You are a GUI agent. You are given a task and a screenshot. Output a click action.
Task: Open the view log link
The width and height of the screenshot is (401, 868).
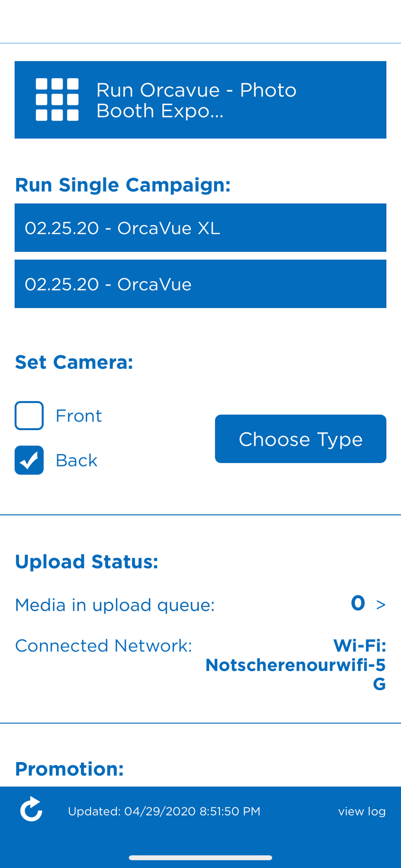(362, 811)
